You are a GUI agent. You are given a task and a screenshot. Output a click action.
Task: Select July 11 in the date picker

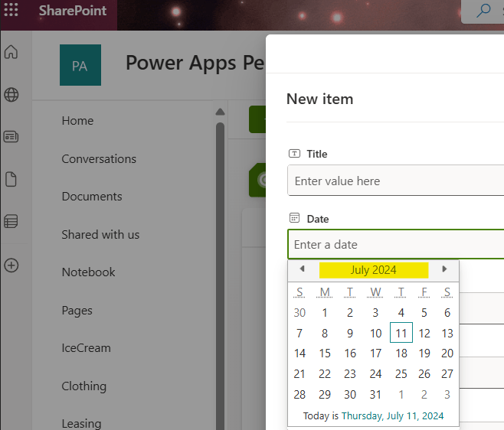(401, 334)
